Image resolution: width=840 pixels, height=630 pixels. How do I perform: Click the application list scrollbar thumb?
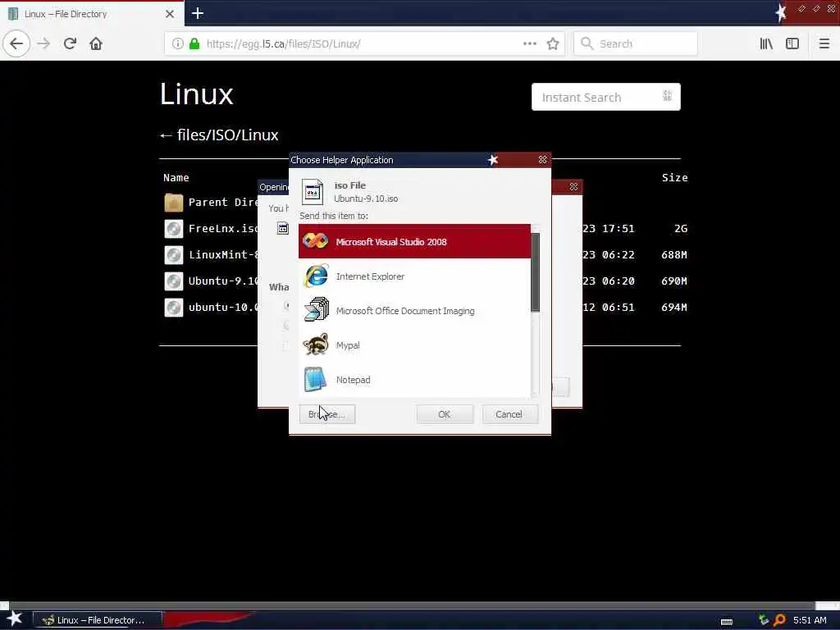click(x=535, y=272)
